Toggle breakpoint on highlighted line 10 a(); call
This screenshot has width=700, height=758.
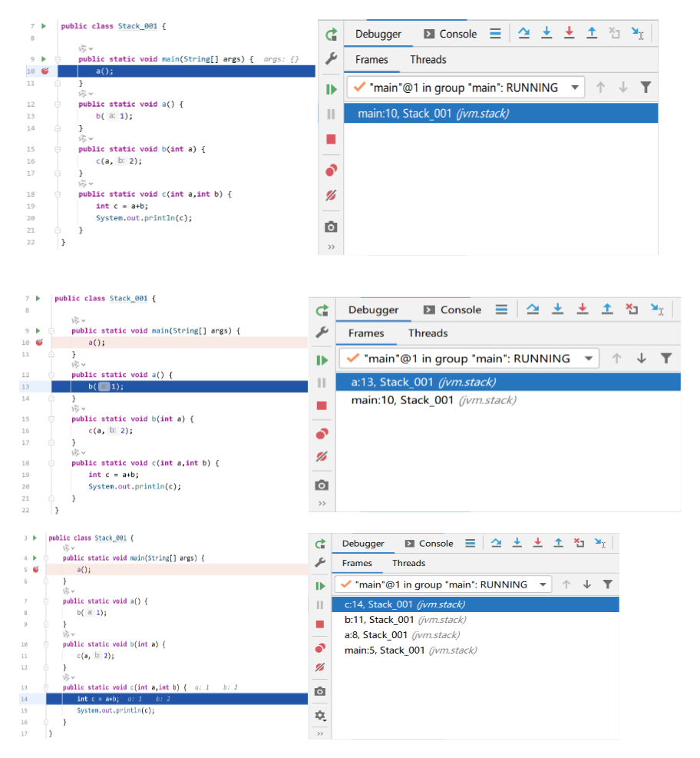45,71
